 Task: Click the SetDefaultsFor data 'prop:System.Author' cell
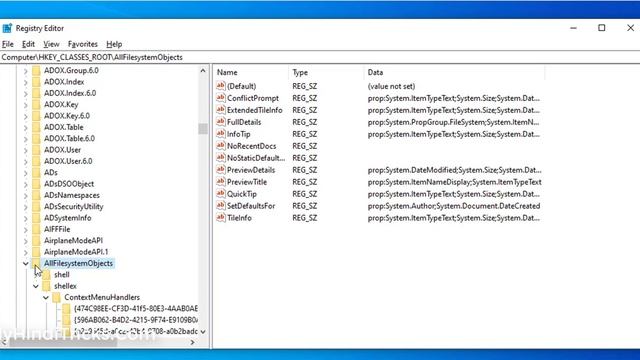pos(453,206)
